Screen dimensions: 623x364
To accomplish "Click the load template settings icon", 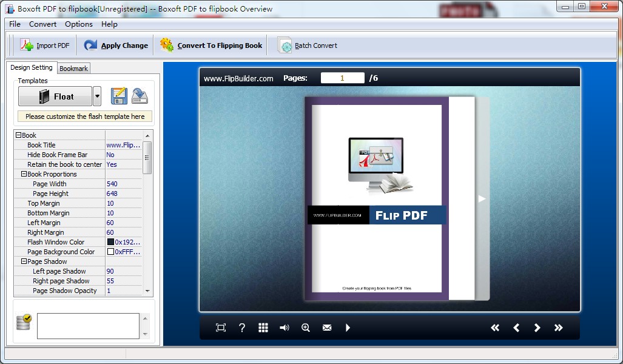I will pos(140,96).
